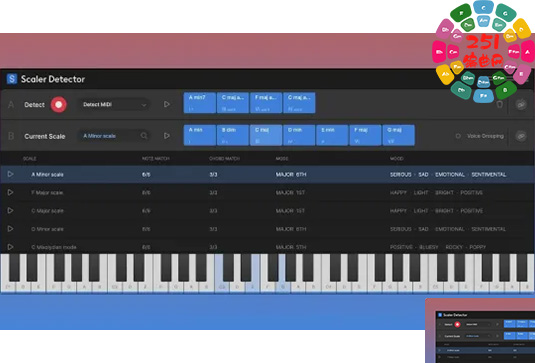Trigger the G maj chord pad
Image resolution: width=535 pixels, height=363 pixels.
click(x=398, y=135)
